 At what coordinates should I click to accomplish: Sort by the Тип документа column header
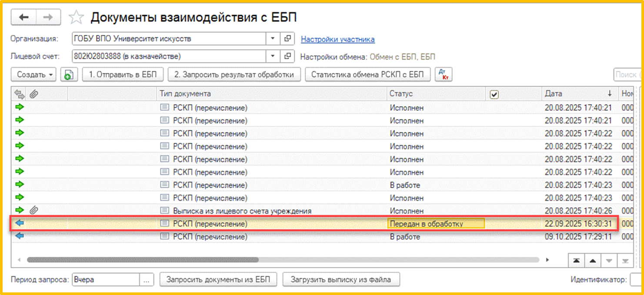(272, 93)
